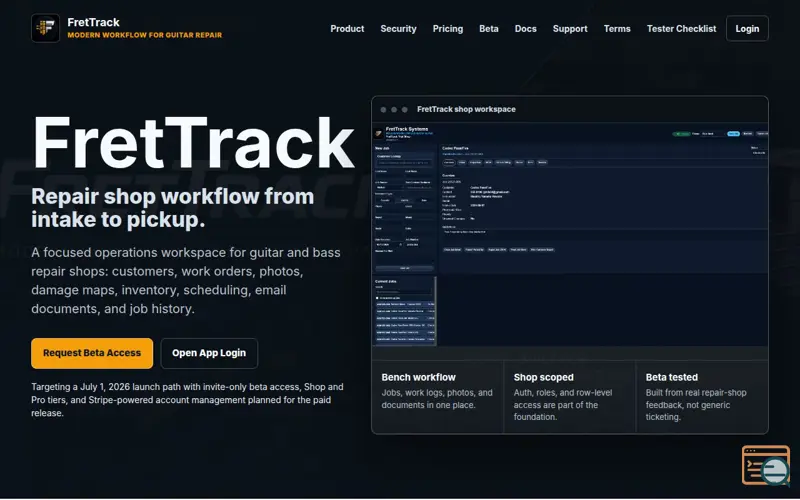This screenshot has width=800, height=500.
Task: Open the Pricing nav link
Action: 448,29
